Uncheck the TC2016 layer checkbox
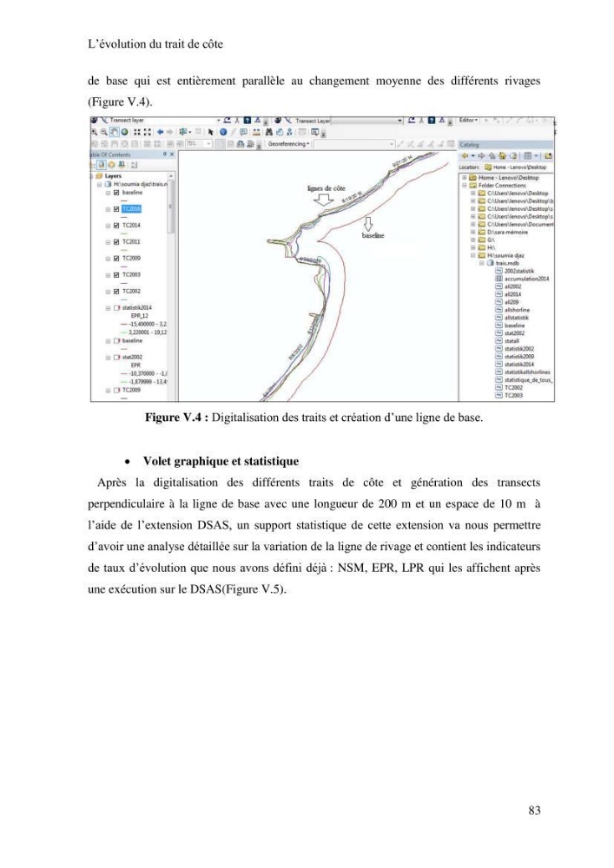614x868 pixels. [x=116, y=209]
